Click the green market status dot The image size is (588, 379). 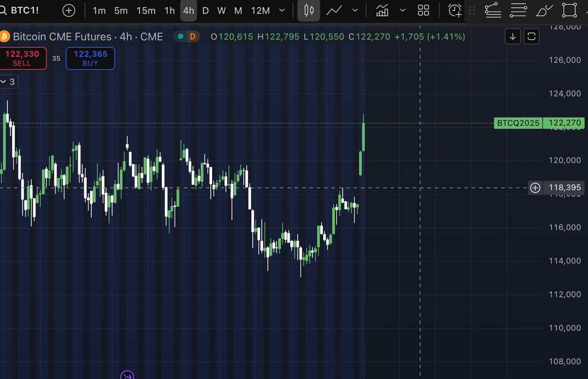point(181,36)
